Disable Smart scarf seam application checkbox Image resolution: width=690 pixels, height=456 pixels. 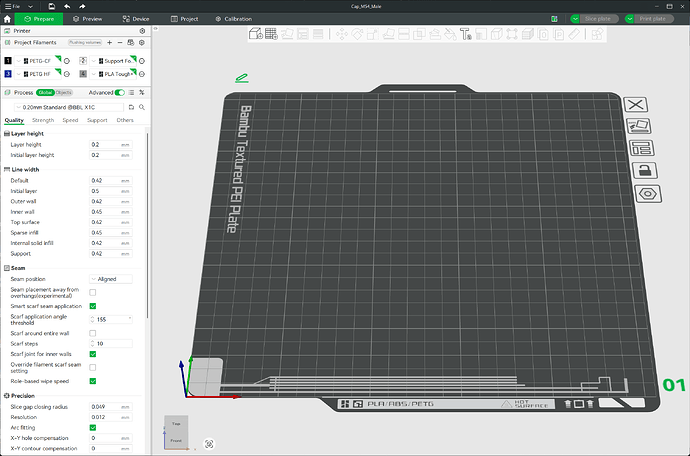click(x=93, y=306)
